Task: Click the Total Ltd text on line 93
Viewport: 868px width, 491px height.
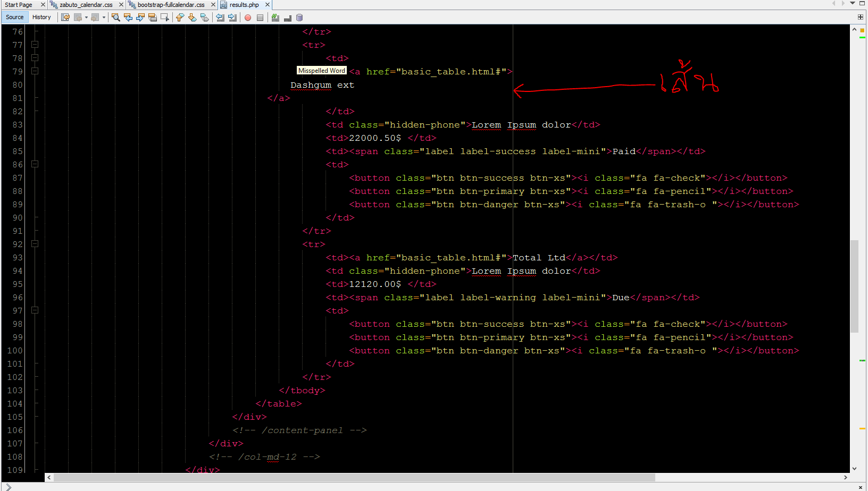Action: tap(539, 258)
